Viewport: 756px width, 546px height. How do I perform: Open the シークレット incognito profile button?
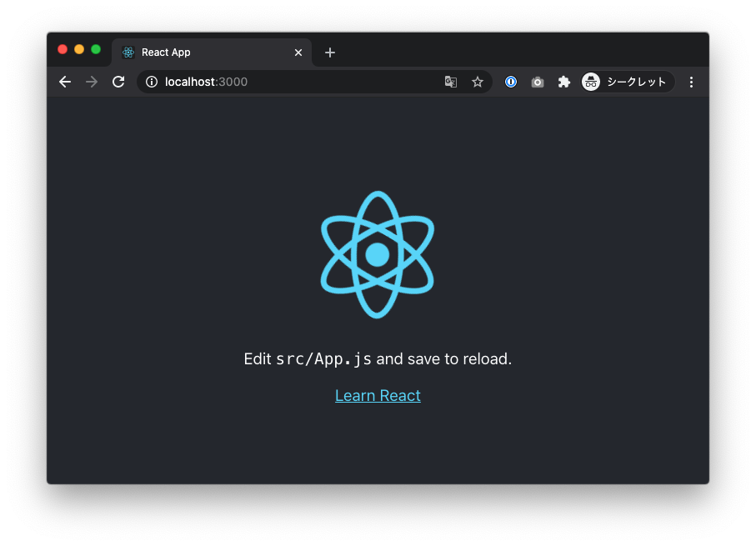(628, 82)
